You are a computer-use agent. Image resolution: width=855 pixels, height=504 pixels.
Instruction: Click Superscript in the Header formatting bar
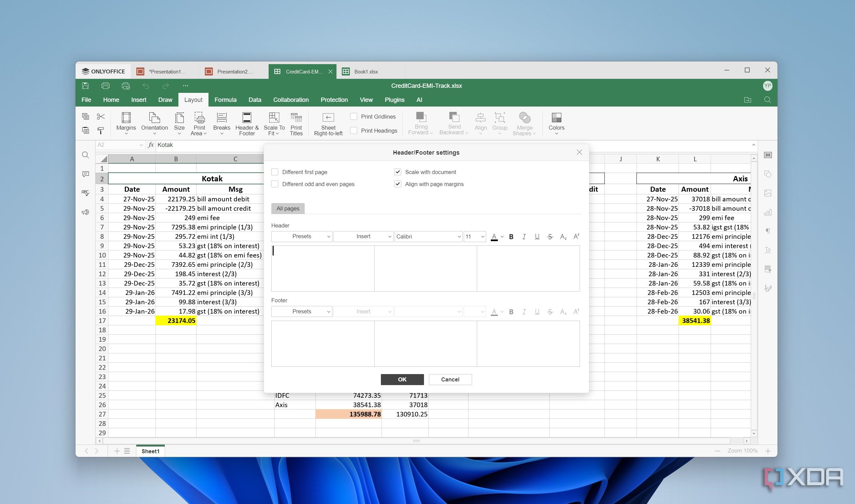576,237
